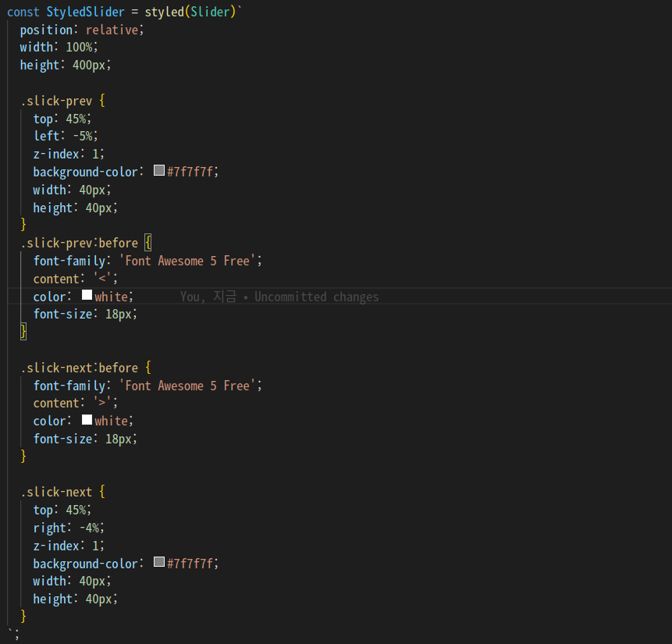Place cursor on 'position: relative;' line

coord(82,30)
